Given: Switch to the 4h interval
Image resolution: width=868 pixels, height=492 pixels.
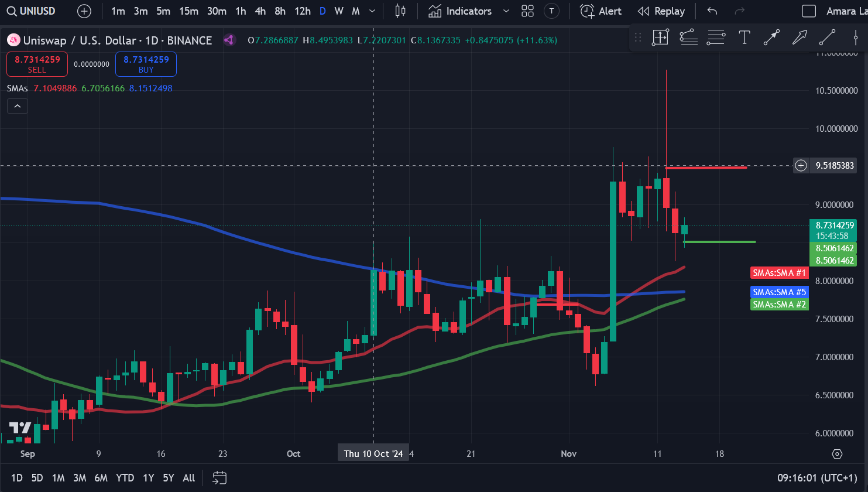Looking at the screenshot, I should pyautogui.click(x=260, y=11).
